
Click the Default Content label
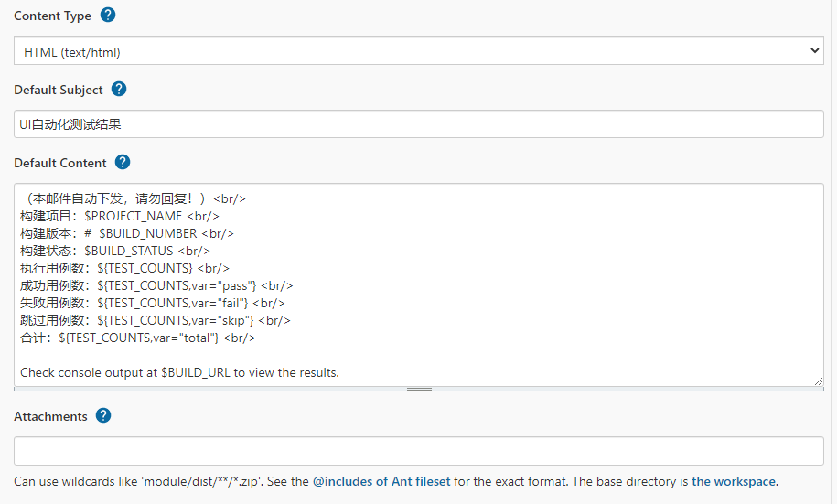(x=60, y=163)
